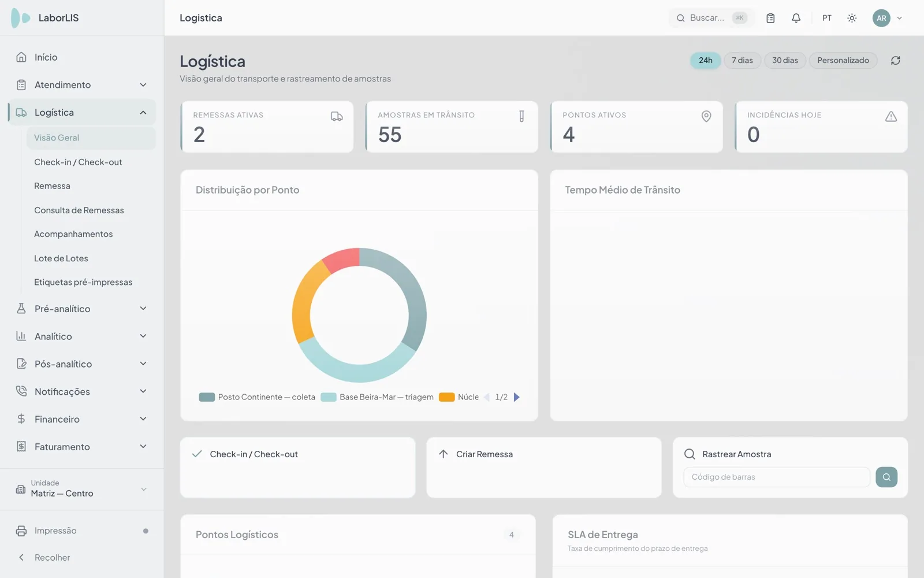Open Lote de Lotes submenu item

(91, 258)
